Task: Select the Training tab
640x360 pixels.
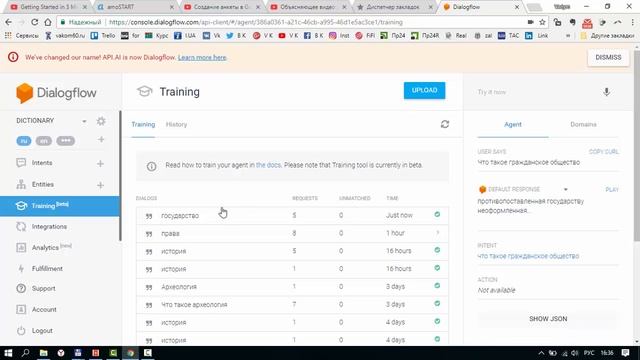Action: tap(143, 124)
